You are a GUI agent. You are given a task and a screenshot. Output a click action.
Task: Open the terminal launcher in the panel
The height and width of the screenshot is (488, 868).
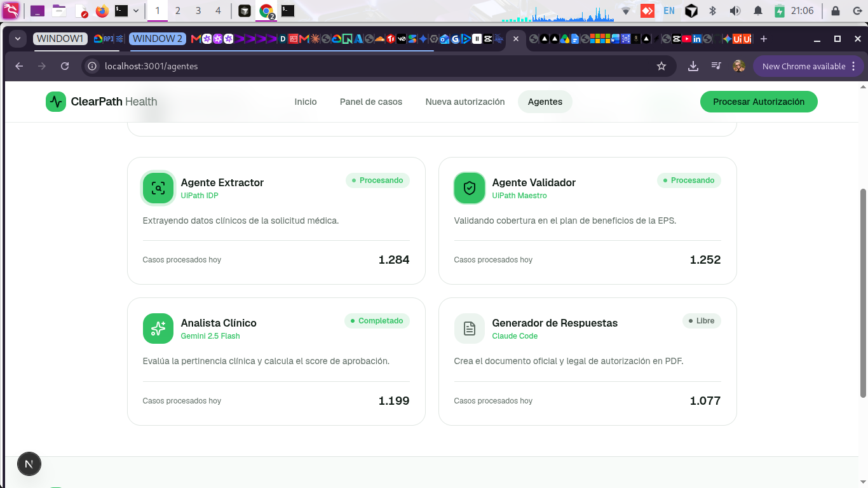121,11
